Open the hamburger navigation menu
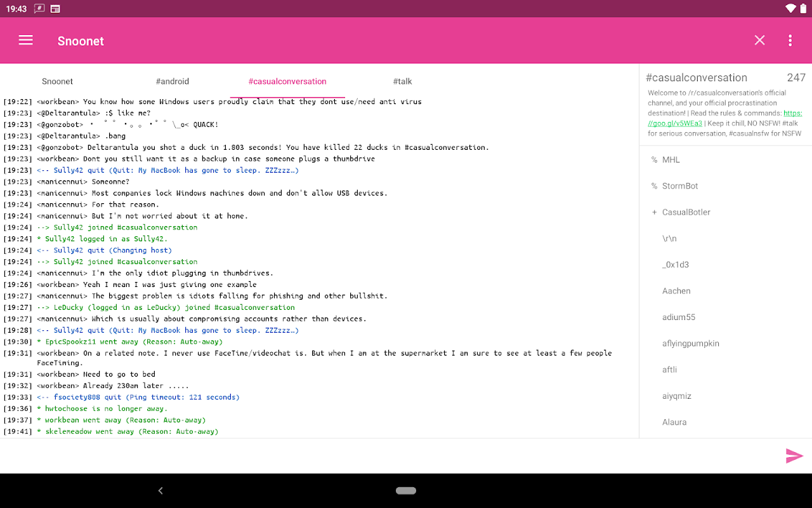812x508 pixels. pos(25,41)
